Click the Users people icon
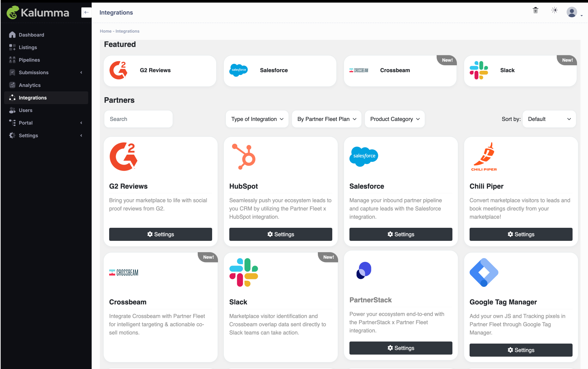This screenshot has width=588, height=369. 12,110
